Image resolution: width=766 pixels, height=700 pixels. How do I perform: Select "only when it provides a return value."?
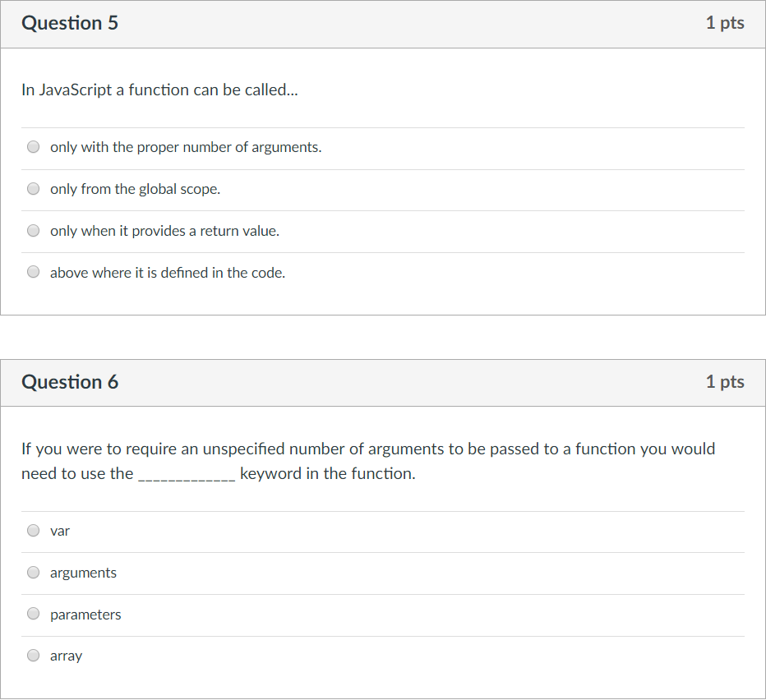click(33, 230)
